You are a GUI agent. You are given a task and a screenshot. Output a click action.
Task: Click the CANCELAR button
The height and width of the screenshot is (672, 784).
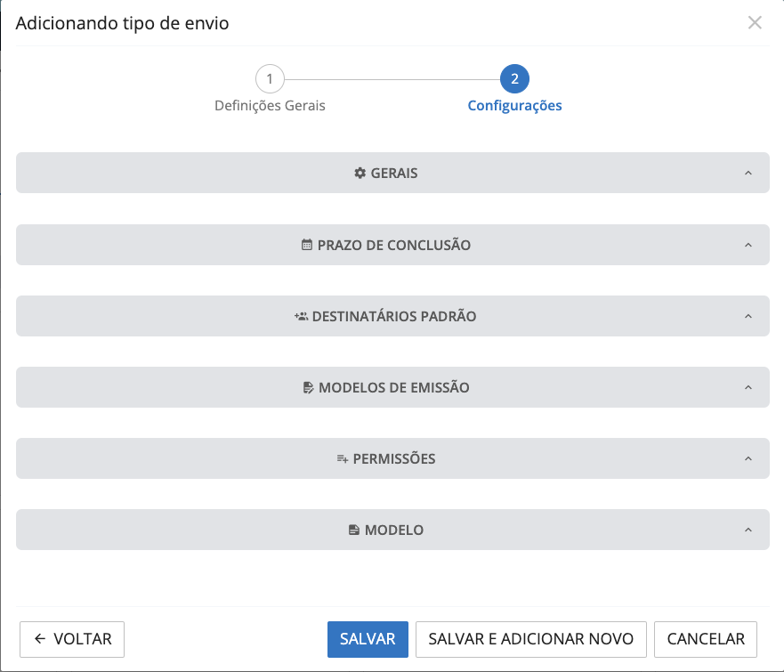pos(705,639)
